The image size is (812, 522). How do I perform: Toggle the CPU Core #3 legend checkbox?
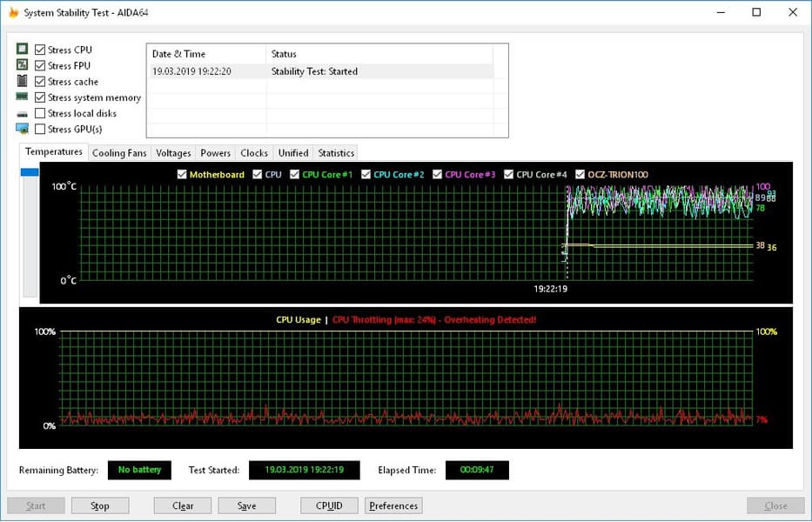pyautogui.click(x=437, y=175)
